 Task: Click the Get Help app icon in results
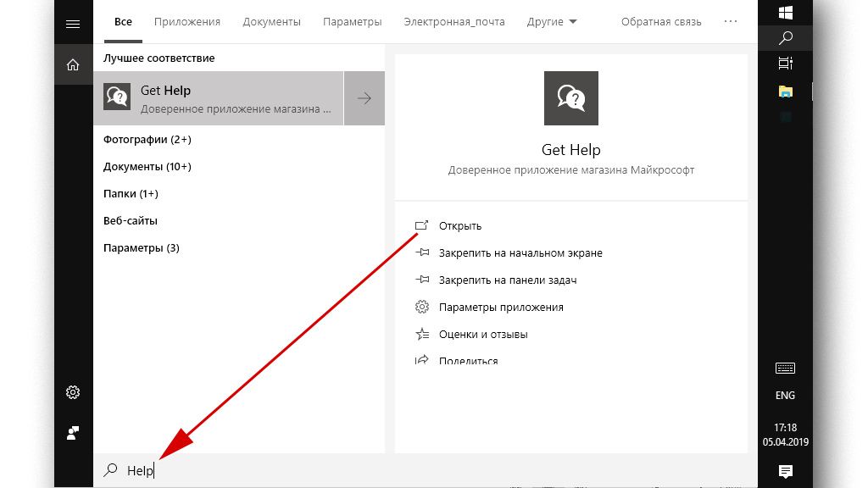click(x=117, y=97)
